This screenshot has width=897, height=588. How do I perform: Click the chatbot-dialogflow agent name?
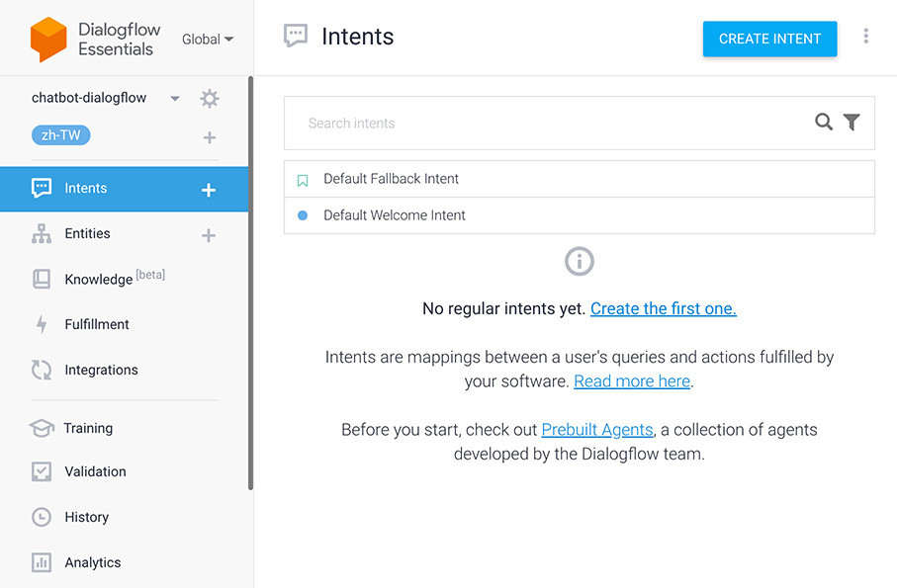pos(89,98)
